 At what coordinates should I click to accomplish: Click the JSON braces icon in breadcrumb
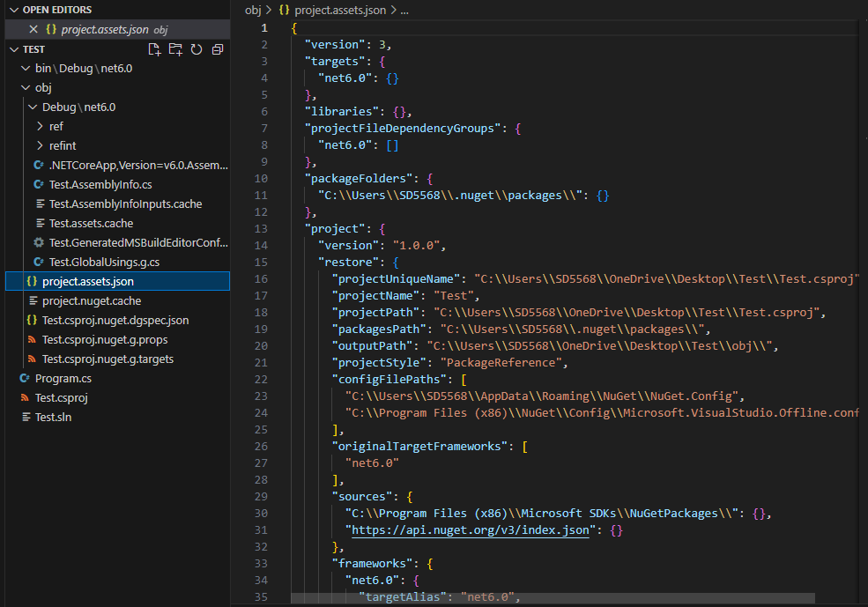click(284, 10)
